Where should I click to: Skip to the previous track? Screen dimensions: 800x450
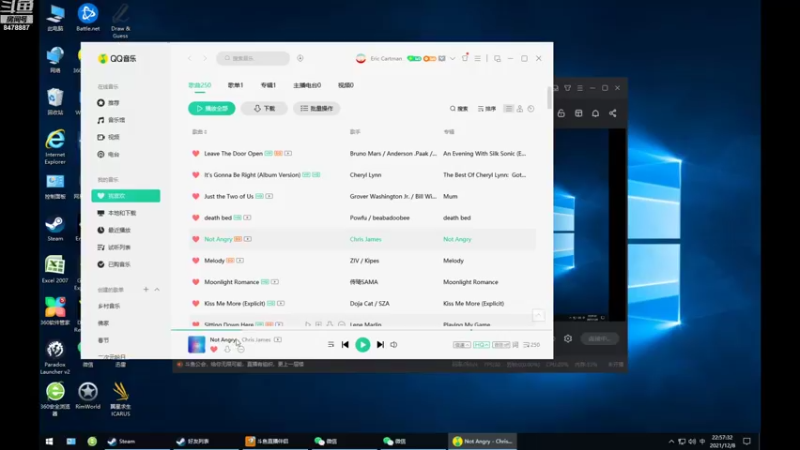[345, 345]
